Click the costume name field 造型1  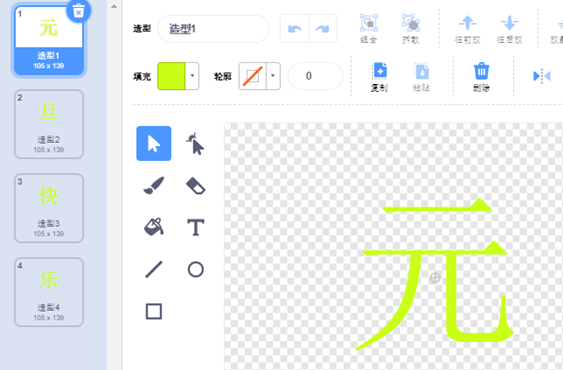click(213, 29)
